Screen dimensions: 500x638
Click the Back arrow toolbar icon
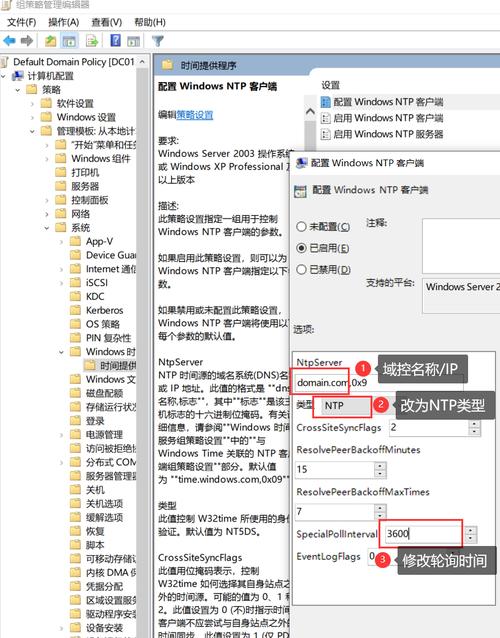click(9, 40)
